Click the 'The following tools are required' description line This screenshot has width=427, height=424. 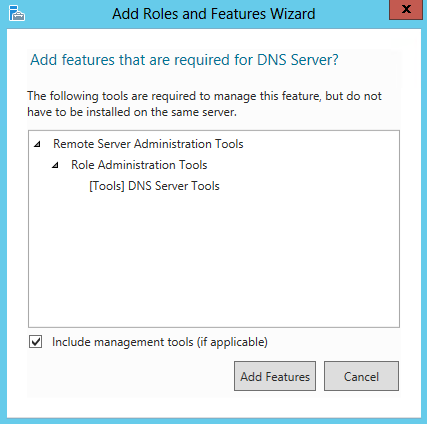[x=204, y=96]
